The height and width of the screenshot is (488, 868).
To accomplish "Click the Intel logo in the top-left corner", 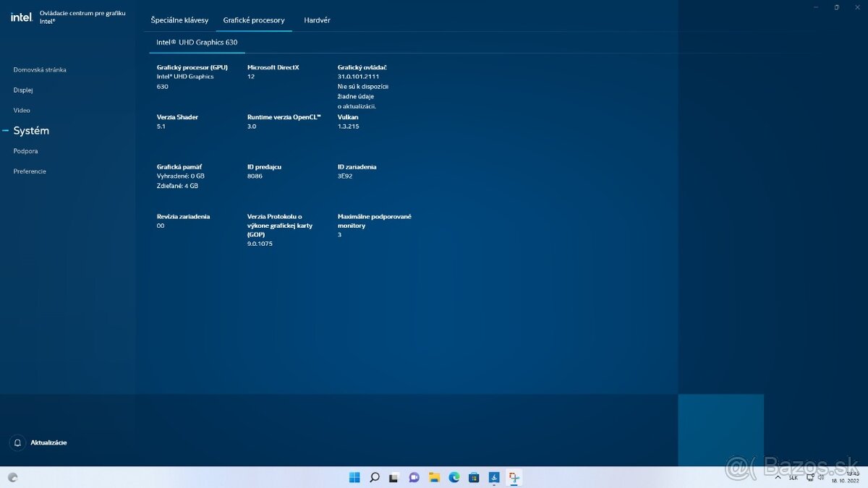I will pyautogui.click(x=21, y=16).
